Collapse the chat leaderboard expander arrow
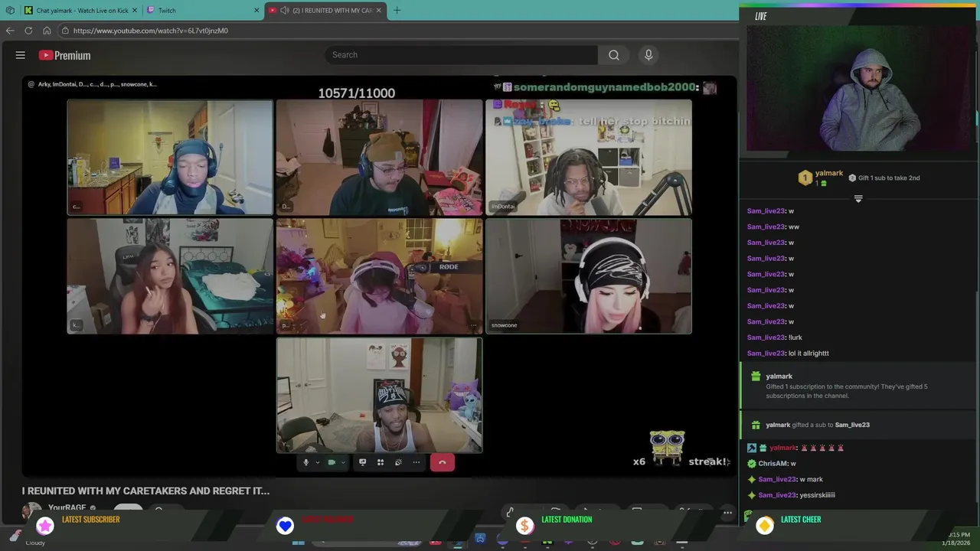 point(858,199)
